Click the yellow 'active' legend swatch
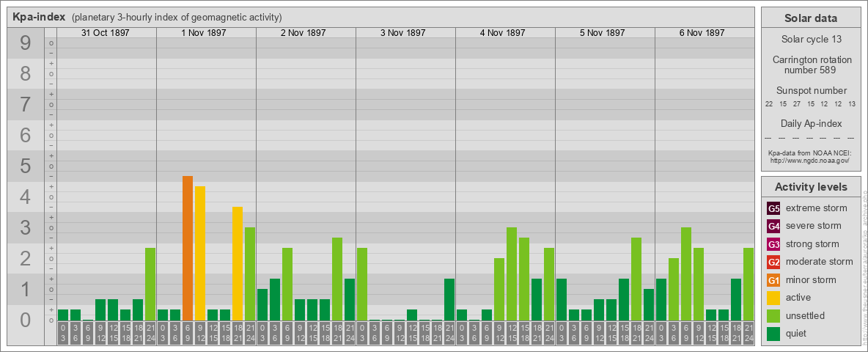868x352 pixels. (773, 298)
